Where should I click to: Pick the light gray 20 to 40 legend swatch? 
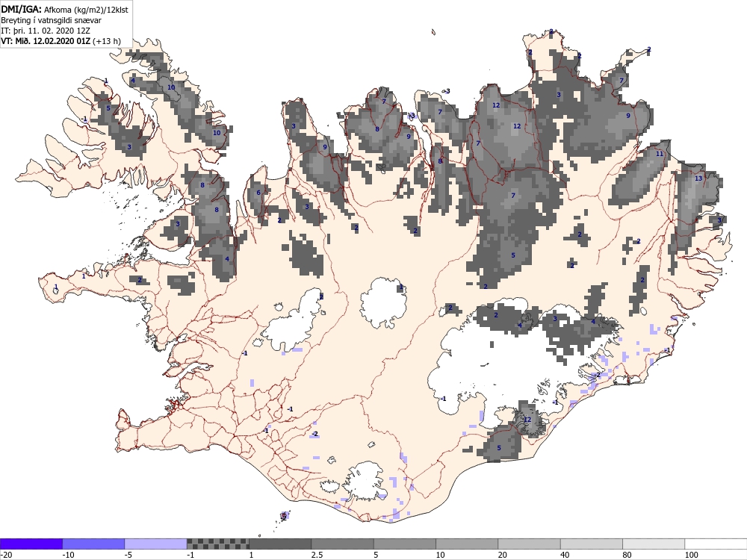pos(530,544)
